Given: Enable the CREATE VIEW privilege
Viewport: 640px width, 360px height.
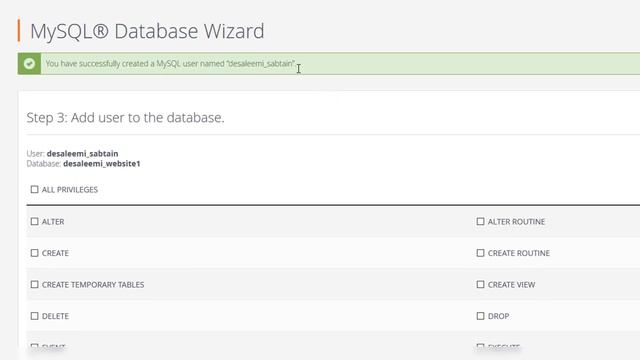Looking at the screenshot, I should (480, 284).
